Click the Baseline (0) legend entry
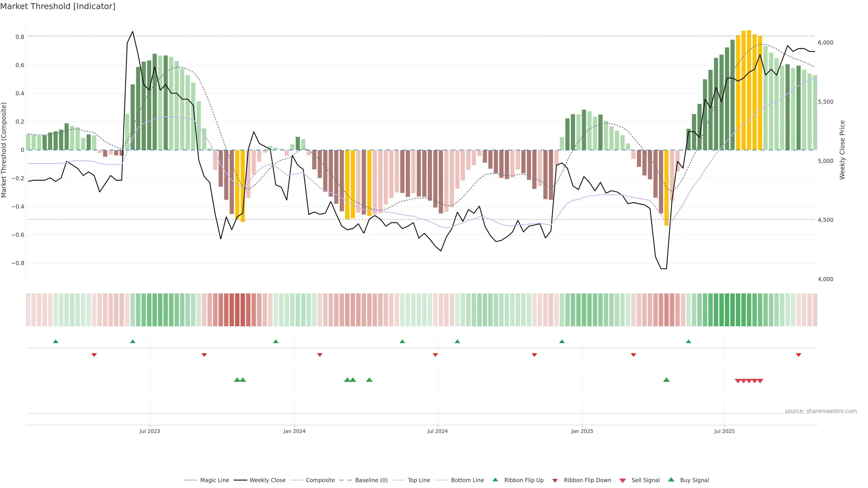 (371, 480)
